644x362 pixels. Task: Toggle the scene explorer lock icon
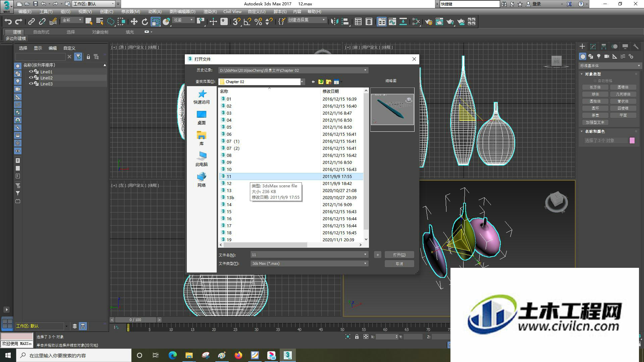(88, 57)
